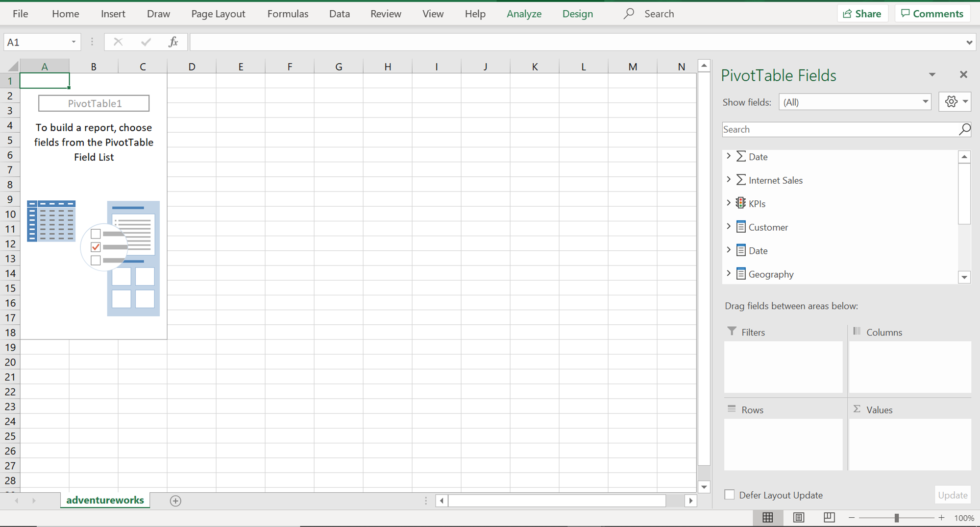Switch to Page Layout view in status bar
This screenshot has width=980, height=527.
pyautogui.click(x=799, y=518)
